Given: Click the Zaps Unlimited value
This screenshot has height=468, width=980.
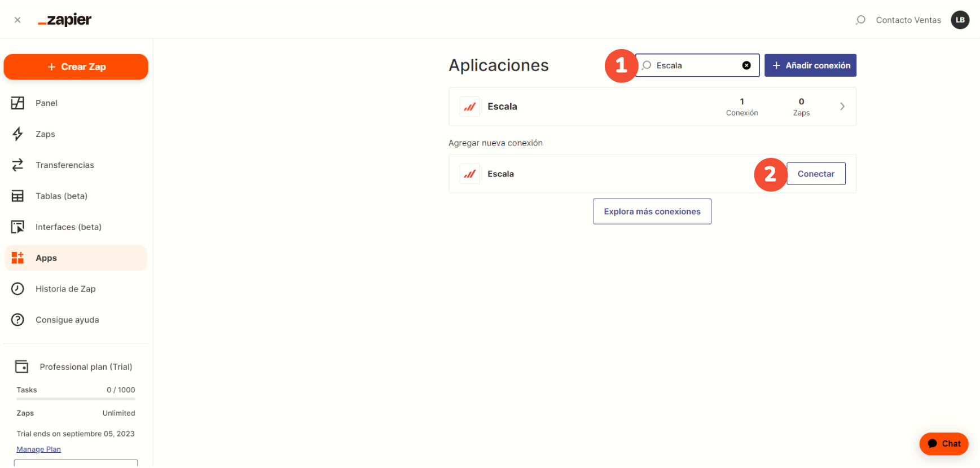Looking at the screenshot, I should point(118,413).
